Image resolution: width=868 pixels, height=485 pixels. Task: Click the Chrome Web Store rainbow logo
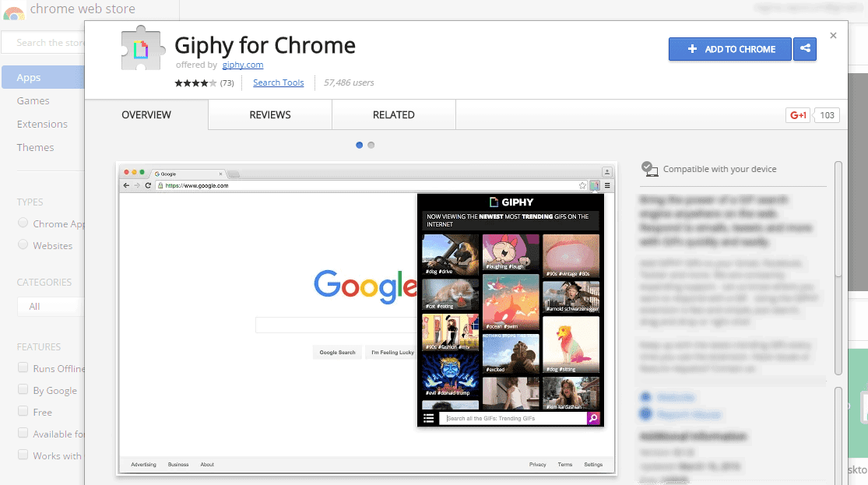(x=14, y=12)
